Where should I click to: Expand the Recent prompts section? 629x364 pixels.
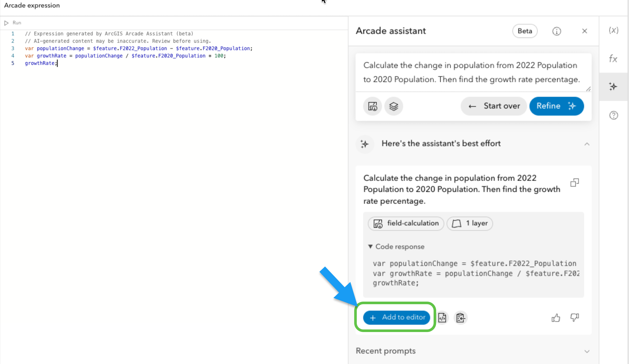tap(587, 351)
